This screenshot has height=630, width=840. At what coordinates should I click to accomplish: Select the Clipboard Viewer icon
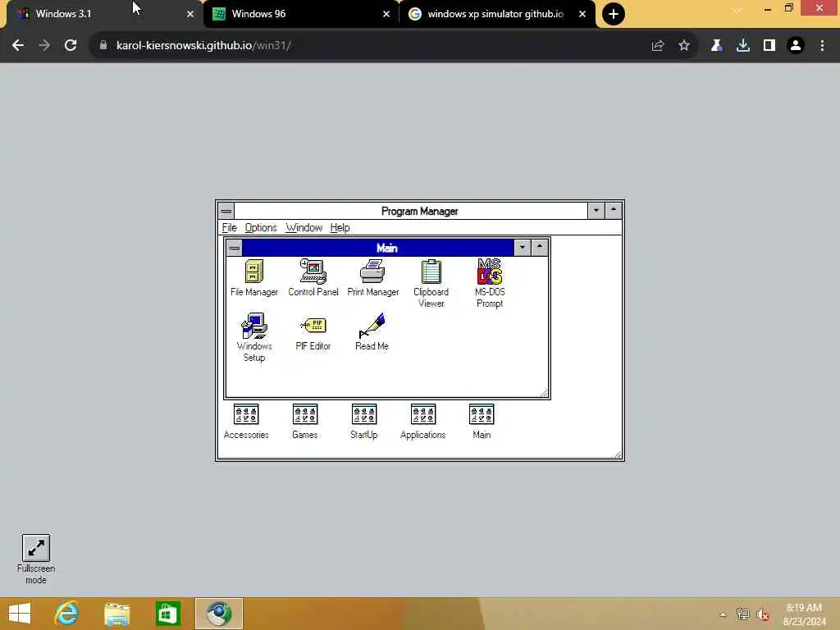pos(431,284)
